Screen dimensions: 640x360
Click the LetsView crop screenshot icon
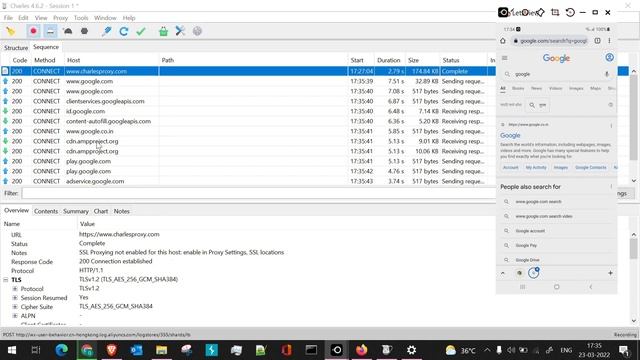(555, 12)
